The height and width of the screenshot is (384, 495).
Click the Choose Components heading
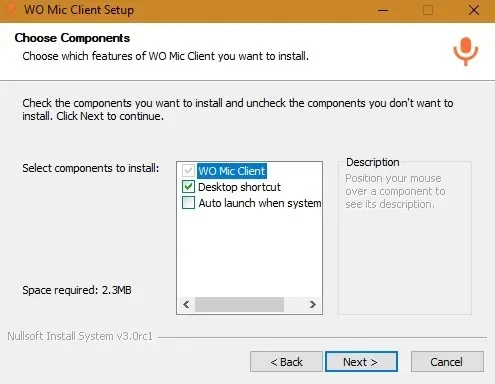point(72,38)
